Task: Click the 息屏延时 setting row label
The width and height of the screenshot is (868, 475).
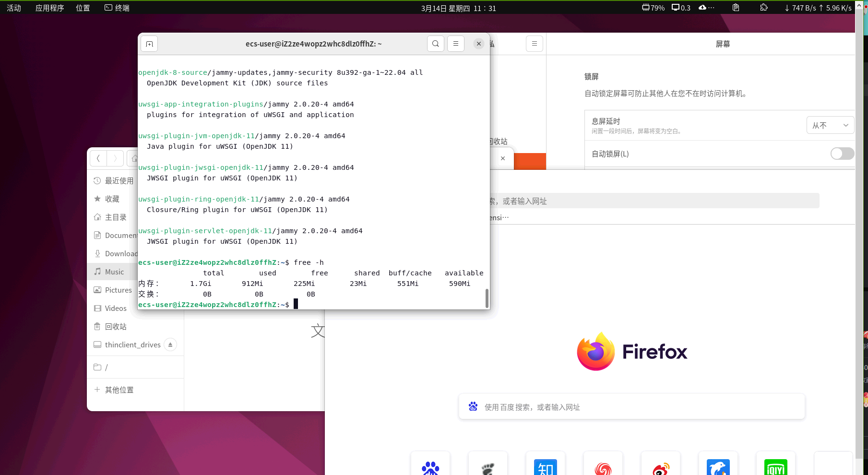Action: click(x=606, y=121)
